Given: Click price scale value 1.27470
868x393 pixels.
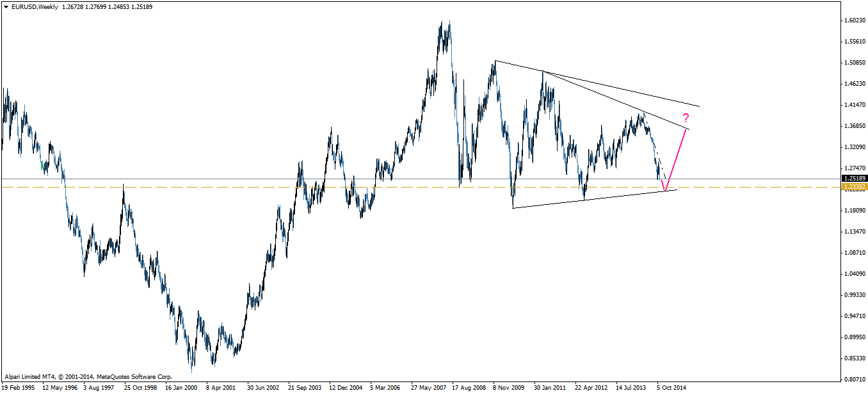Looking at the screenshot, I should pyautogui.click(x=856, y=168).
